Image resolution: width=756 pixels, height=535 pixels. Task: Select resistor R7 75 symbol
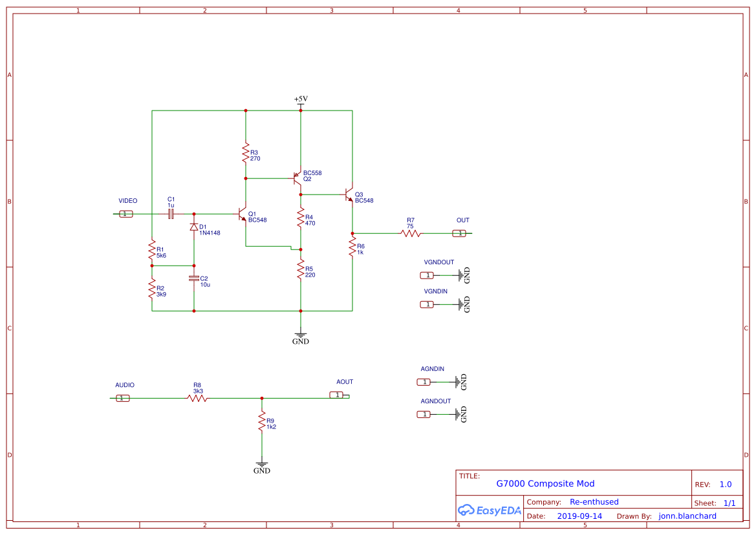pos(409,233)
